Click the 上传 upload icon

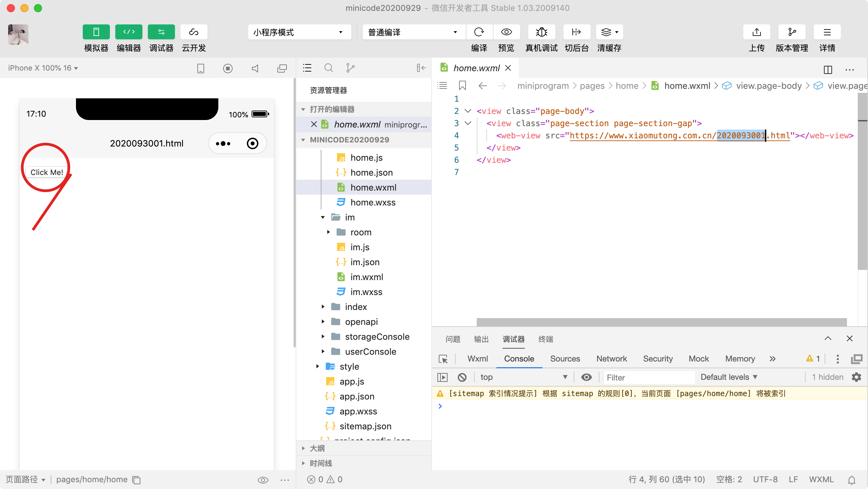pos(756,32)
